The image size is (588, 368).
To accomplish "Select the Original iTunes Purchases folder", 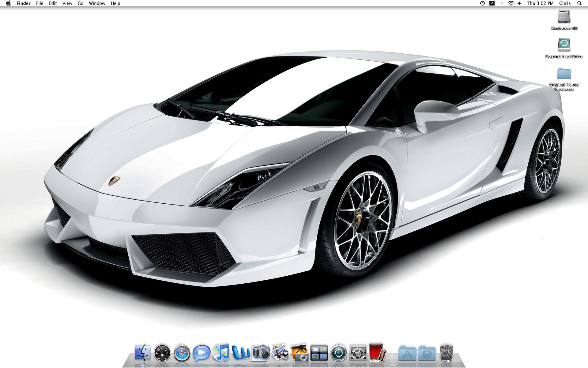I will pyautogui.click(x=564, y=79).
